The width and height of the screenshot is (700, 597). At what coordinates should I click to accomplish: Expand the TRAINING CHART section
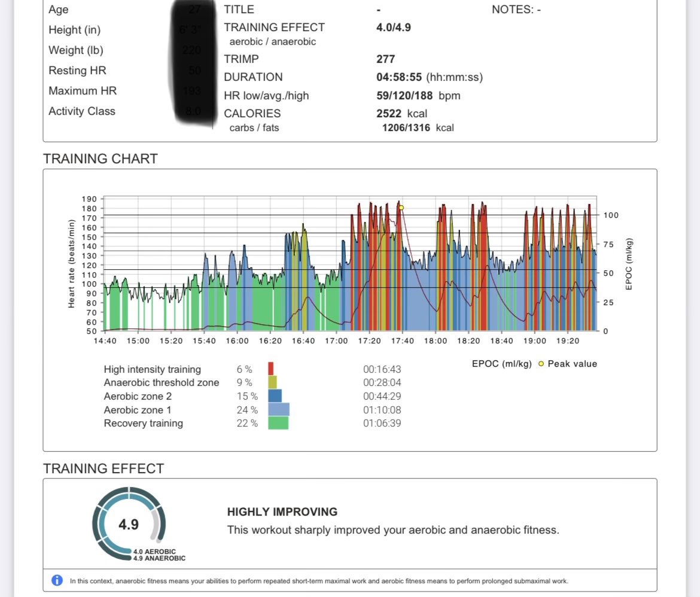pos(100,159)
